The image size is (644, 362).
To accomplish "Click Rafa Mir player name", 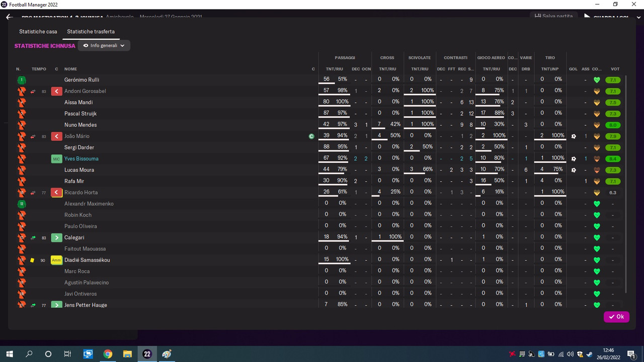I will pyautogui.click(x=74, y=181).
